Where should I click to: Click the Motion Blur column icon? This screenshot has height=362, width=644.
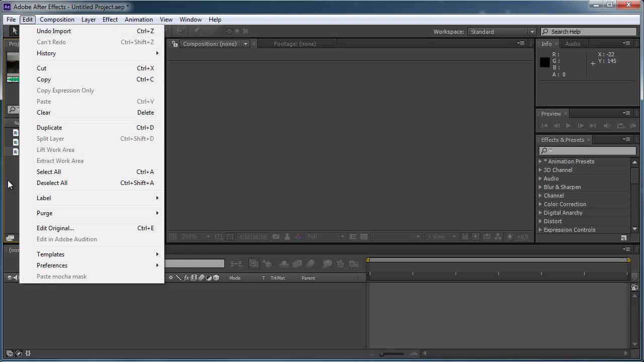(201, 278)
